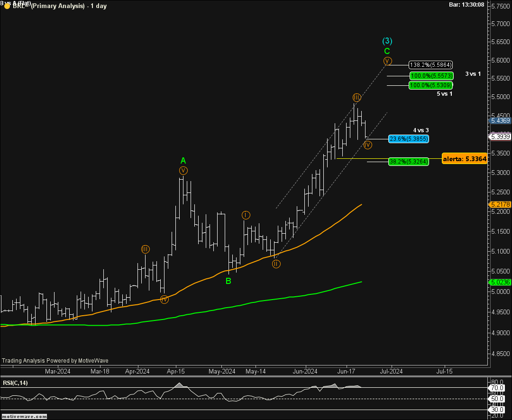The height and width of the screenshot is (420, 512).
Task: Select the circled V label under green A
Action: 183,171
